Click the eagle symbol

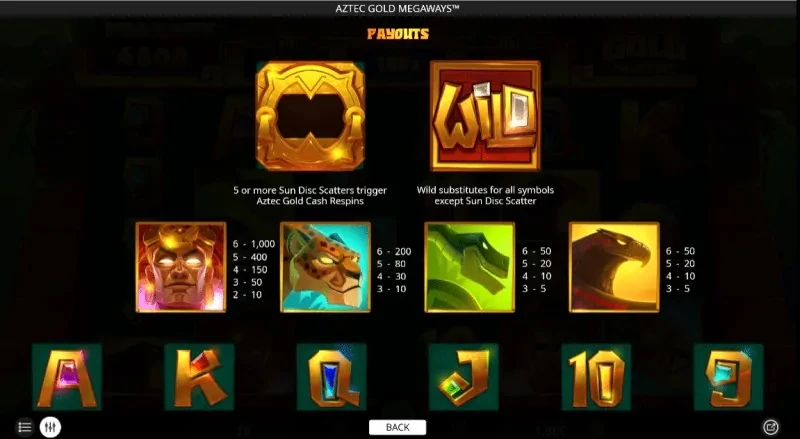point(614,267)
